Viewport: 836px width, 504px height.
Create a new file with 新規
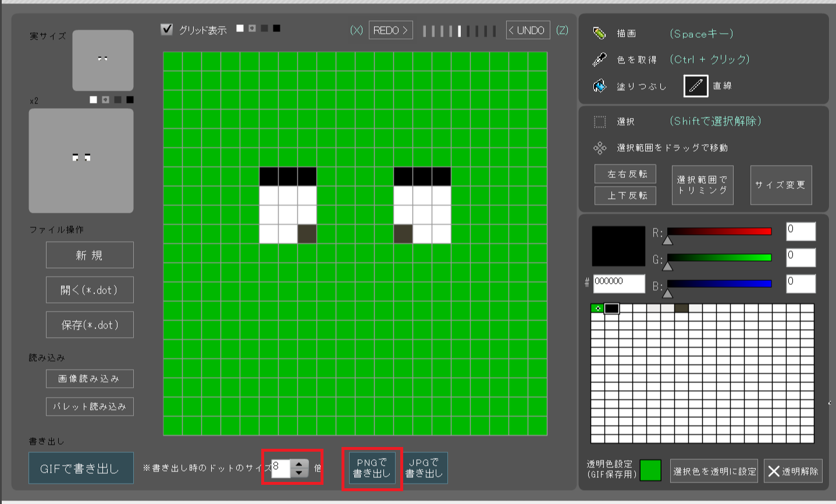(x=90, y=255)
